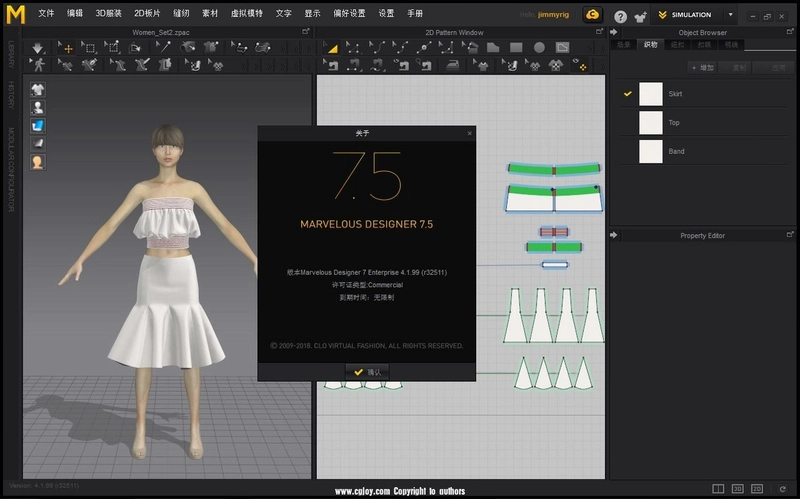Open Help question mark icon
800x499 pixels.
[x=620, y=16]
